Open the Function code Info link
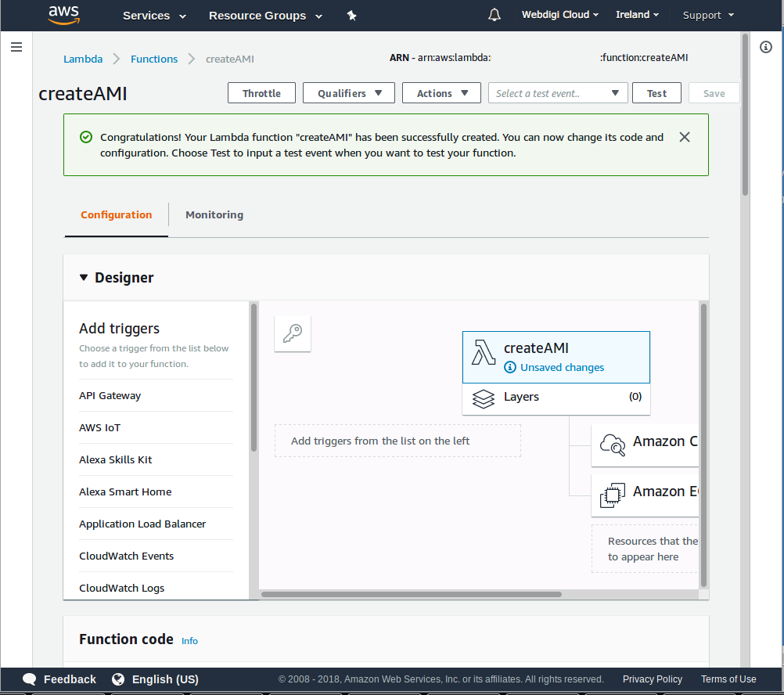This screenshot has width=784, height=695. pos(189,641)
